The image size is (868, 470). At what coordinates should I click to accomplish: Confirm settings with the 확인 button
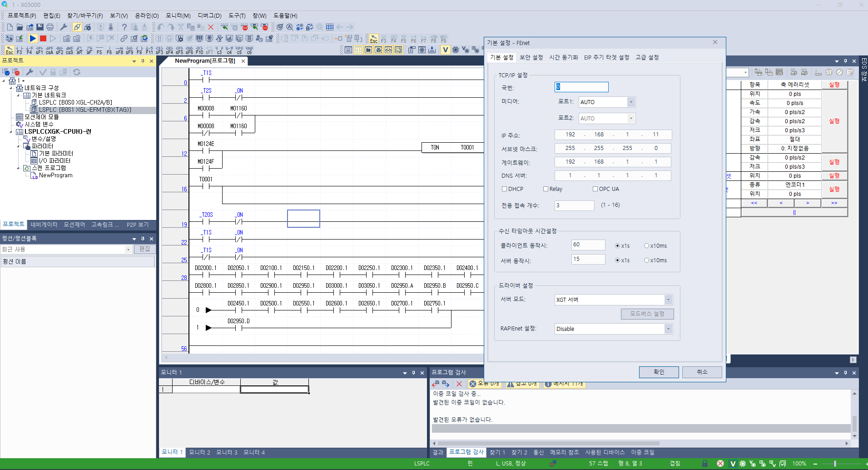(x=659, y=372)
